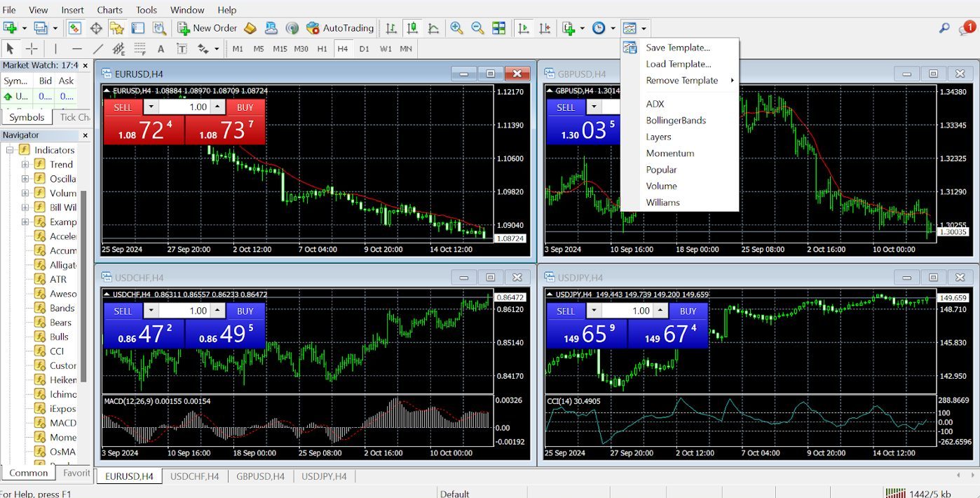Switch timeframe to M1

point(238,48)
